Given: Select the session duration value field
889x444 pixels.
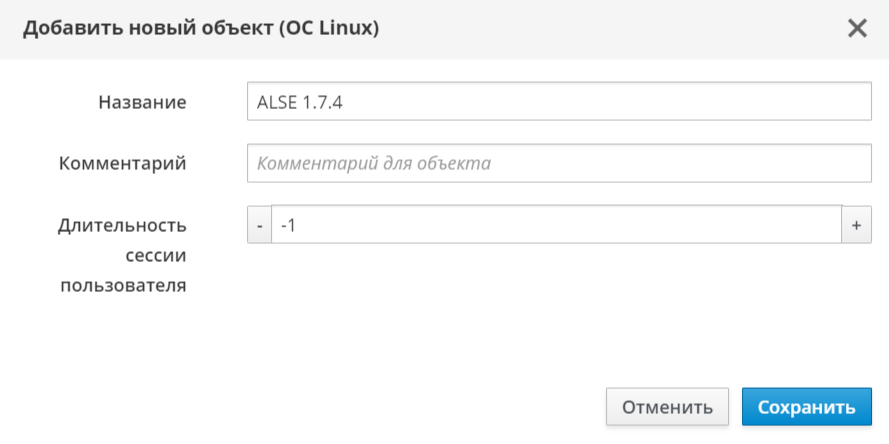Looking at the screenshot, I should [x=556, y=225].
